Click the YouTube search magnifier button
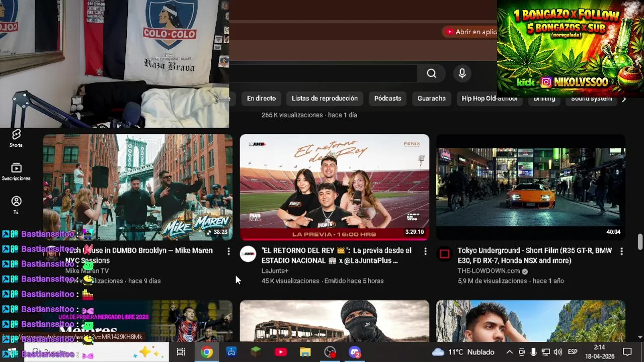 [431, 73]
